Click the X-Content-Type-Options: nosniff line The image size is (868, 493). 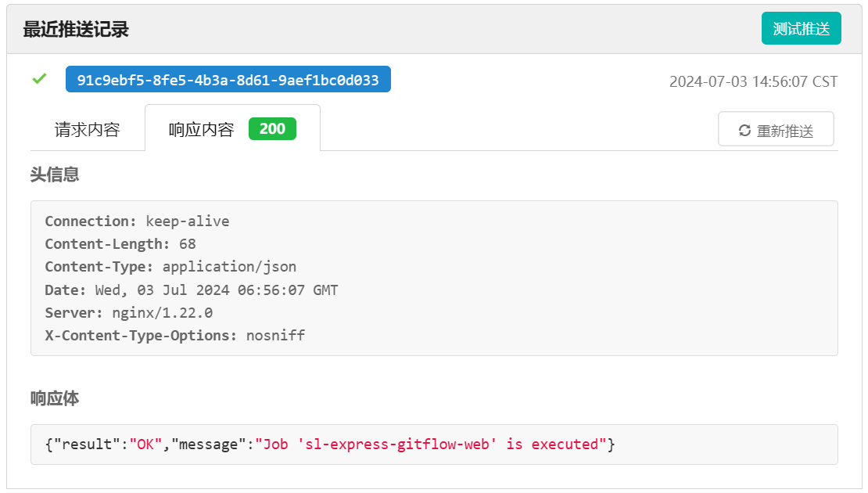pyautogui.click(x=175, y=335)
